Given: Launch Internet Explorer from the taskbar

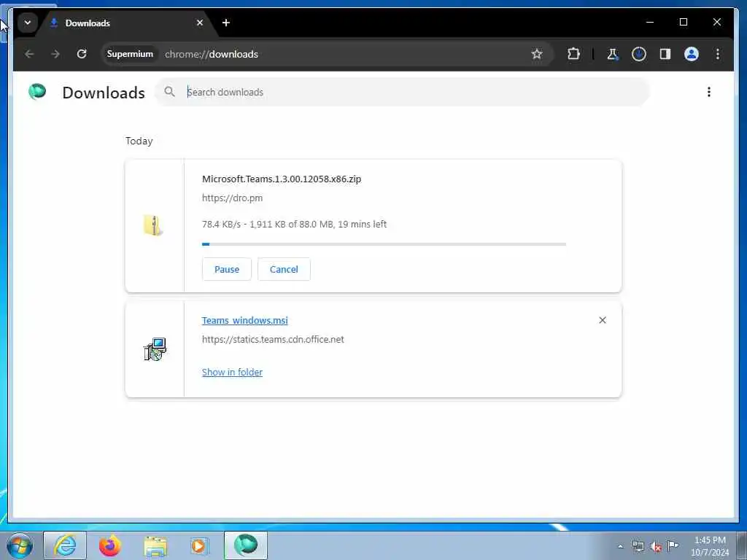Looking at the screenshot, I should [x=65, y=545].
